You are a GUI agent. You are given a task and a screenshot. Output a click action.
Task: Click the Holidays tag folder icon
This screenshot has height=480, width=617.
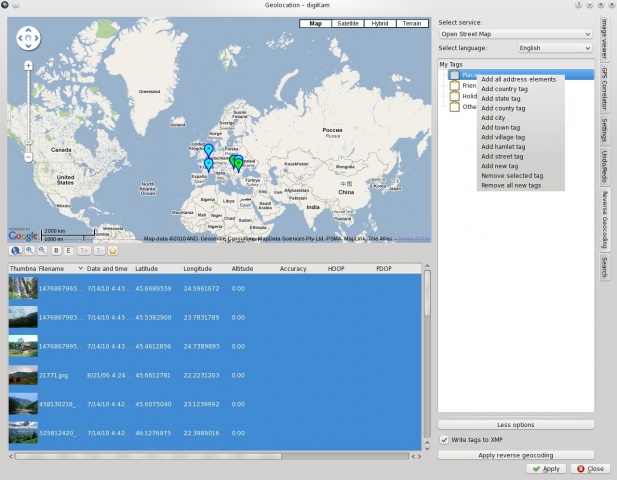click(455, 97)
